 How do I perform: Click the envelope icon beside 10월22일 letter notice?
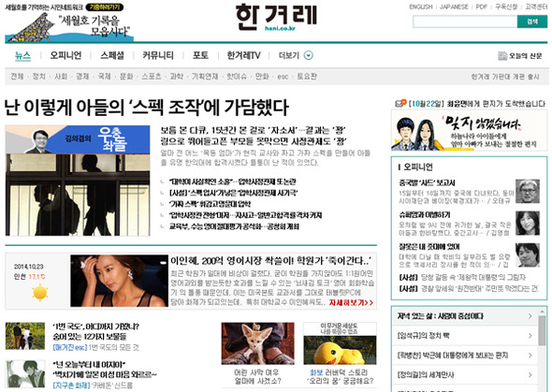400,103
